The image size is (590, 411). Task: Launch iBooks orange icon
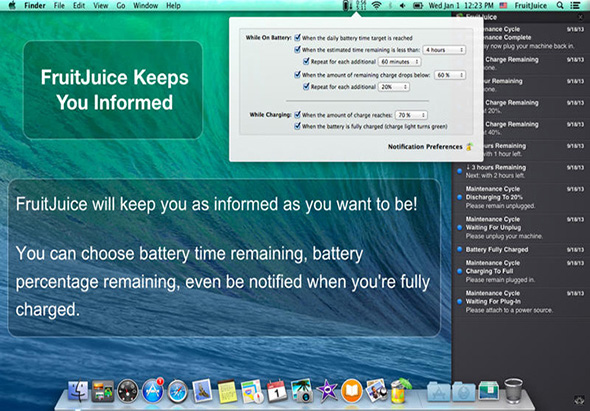(351, 391)
